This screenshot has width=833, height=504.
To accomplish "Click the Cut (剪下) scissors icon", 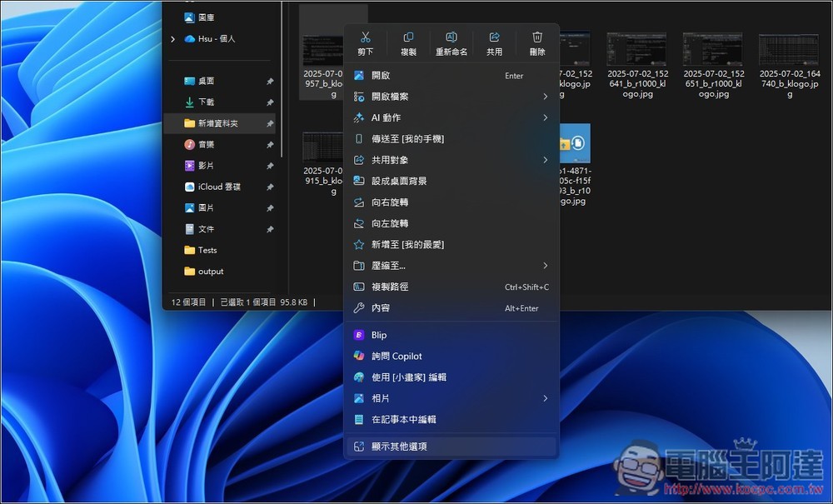I will pyautogui.click(x=365, y=37).
